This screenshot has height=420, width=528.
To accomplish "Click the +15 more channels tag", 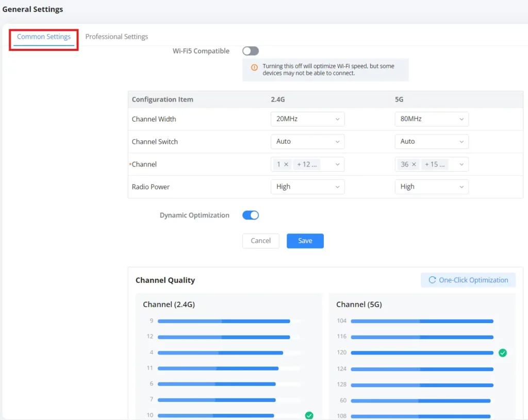I will pos(434,164).
